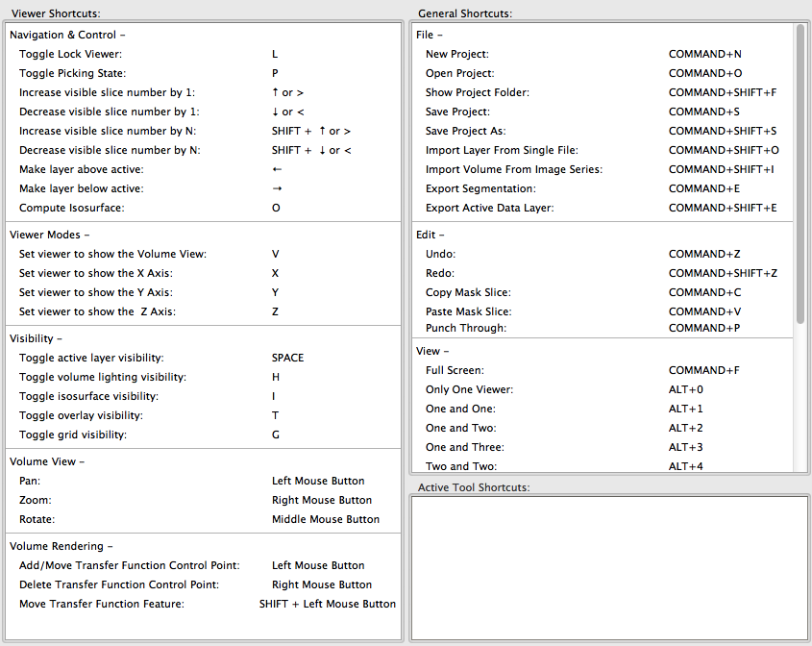Click the Make layer above active label
Image resolution: width=812 pixels, height=646 pixels.
82,169
